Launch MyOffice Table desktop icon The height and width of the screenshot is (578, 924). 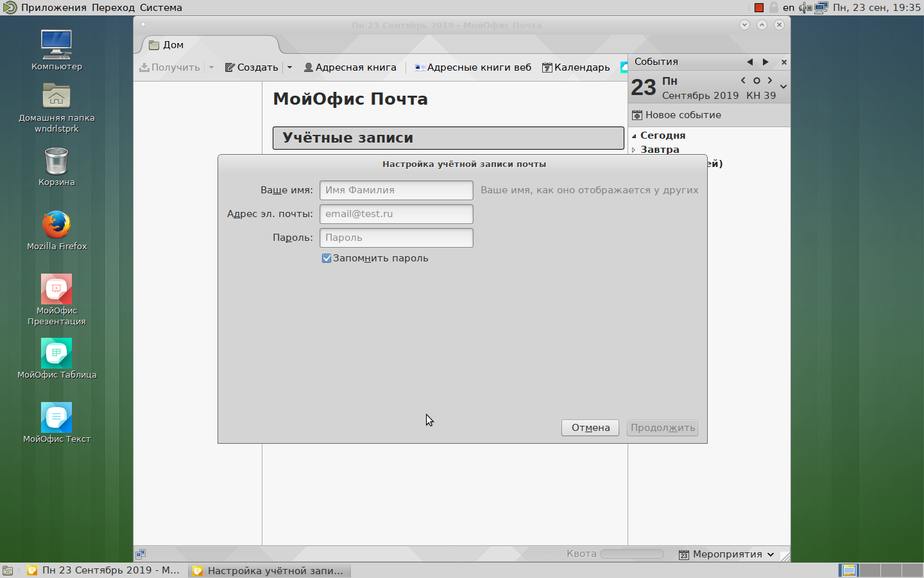click(x=56, y=359)
